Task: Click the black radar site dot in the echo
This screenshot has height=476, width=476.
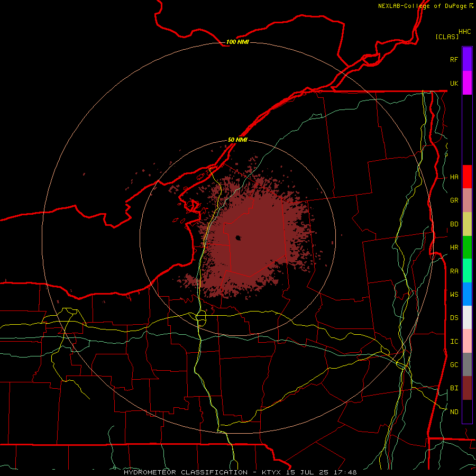Action: pos(237,238)
